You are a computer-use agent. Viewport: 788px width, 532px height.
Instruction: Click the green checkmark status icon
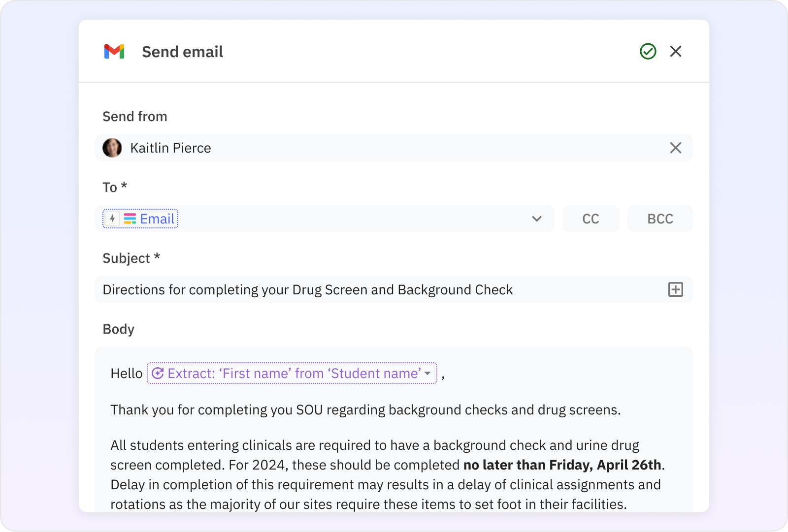pyautogui.click(x=648, y=51)
